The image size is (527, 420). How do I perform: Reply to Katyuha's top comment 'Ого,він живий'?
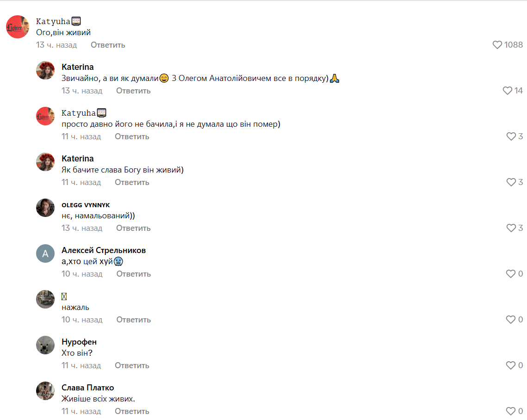pos(108,45)
